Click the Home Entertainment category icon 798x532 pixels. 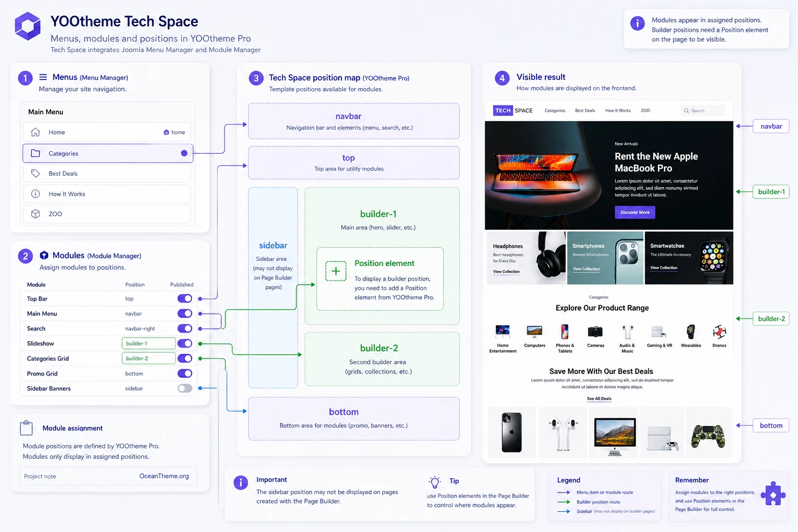(502, 331)
